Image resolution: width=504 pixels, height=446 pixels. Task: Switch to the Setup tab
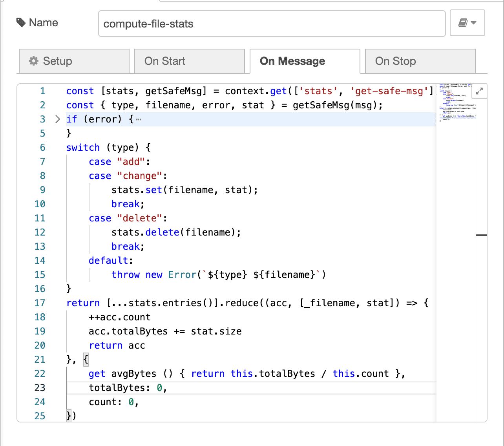point(74,61)
